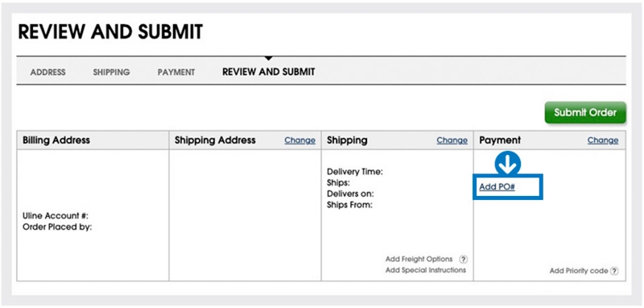The width and height of the screenshot is (644, 308).
Task: Click the Review and Submit page heading
Action: click(110, 31)
